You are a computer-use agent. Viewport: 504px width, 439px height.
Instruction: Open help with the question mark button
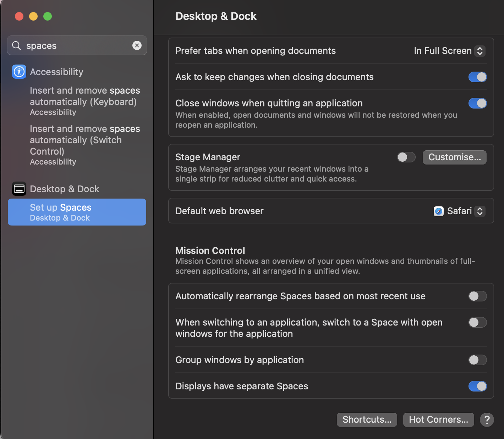coord(487,420)
